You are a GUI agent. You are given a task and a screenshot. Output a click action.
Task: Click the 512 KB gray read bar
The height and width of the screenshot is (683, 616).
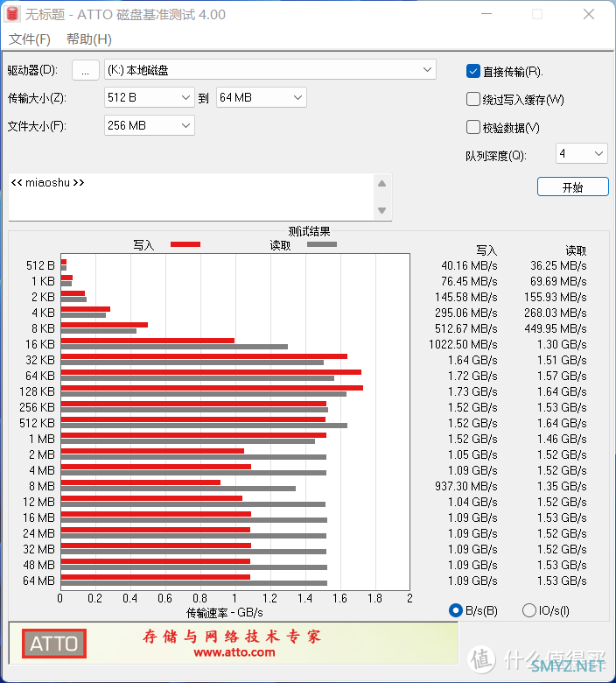[x=204, y=426]
